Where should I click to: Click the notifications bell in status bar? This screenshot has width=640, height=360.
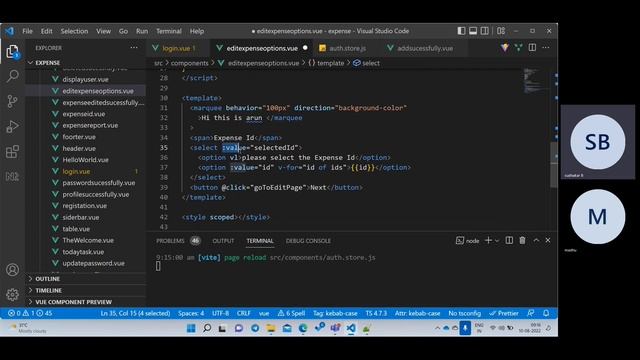coord(546,313)
